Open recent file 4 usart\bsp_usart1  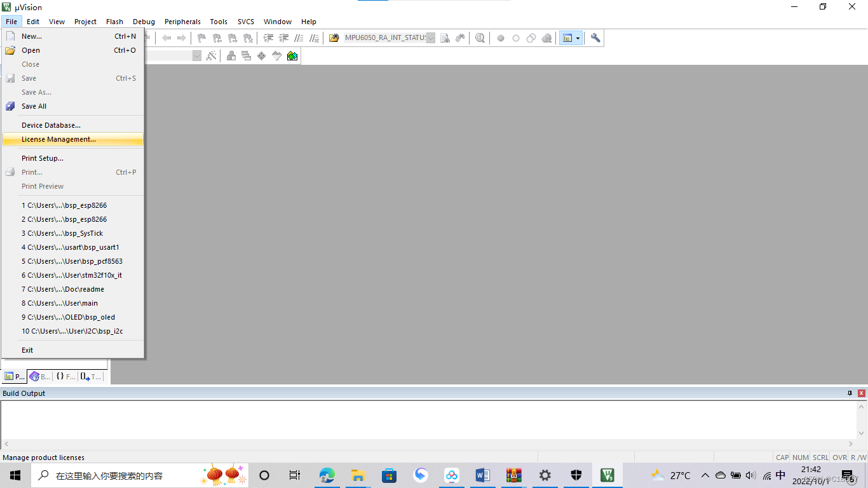click(x=73, y=247)
